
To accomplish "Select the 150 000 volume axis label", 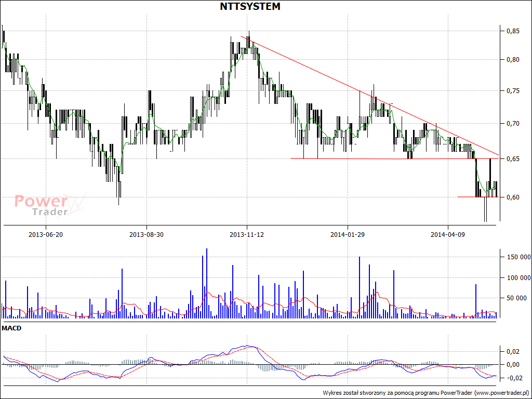I will pyautogui.click(x=518, y=257).
